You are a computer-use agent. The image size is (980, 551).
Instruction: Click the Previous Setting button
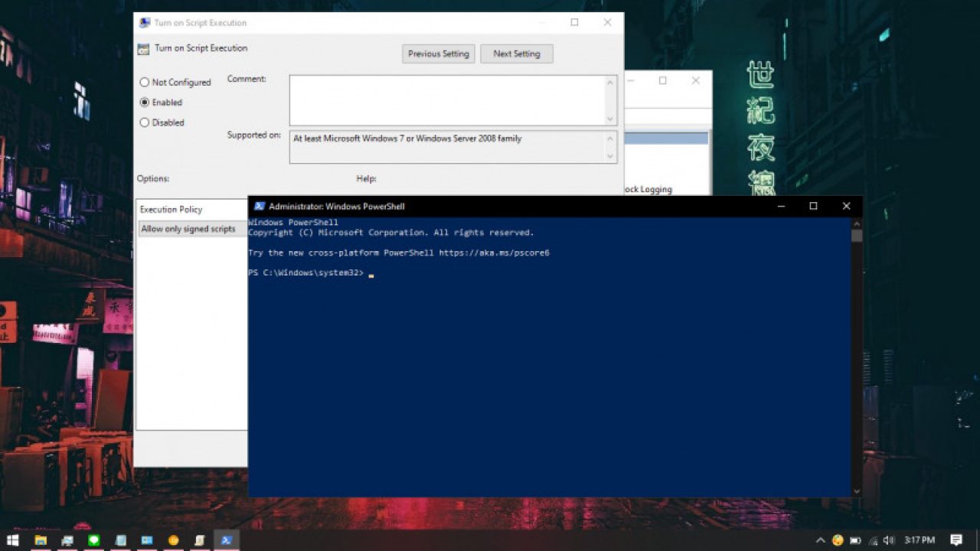click(439, 54)
